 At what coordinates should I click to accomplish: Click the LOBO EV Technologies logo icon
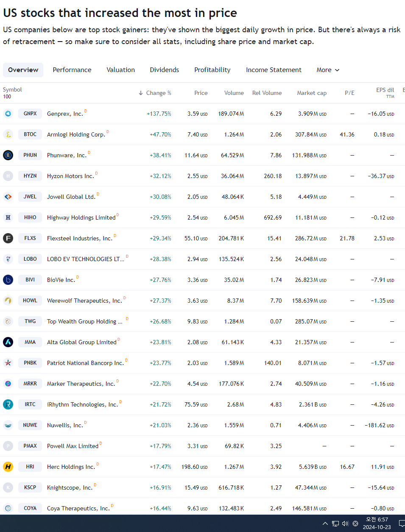pyautogui.click(x=8, y=259)
